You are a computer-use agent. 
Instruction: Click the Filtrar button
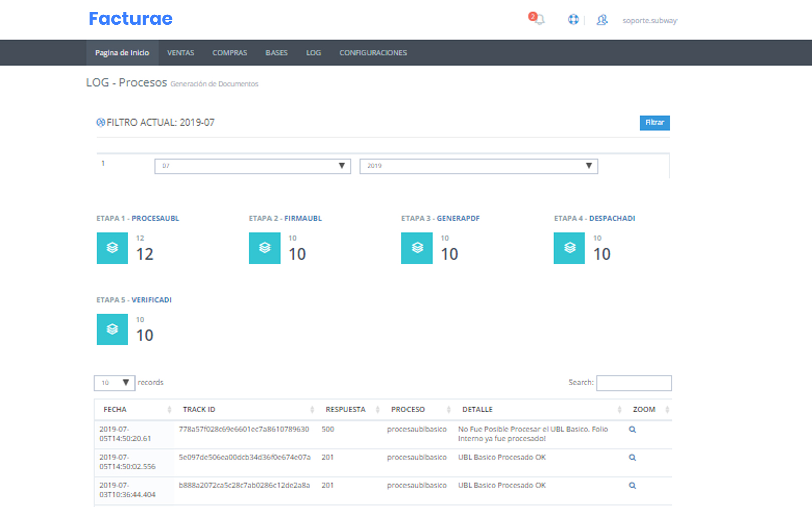click(655, 123)
